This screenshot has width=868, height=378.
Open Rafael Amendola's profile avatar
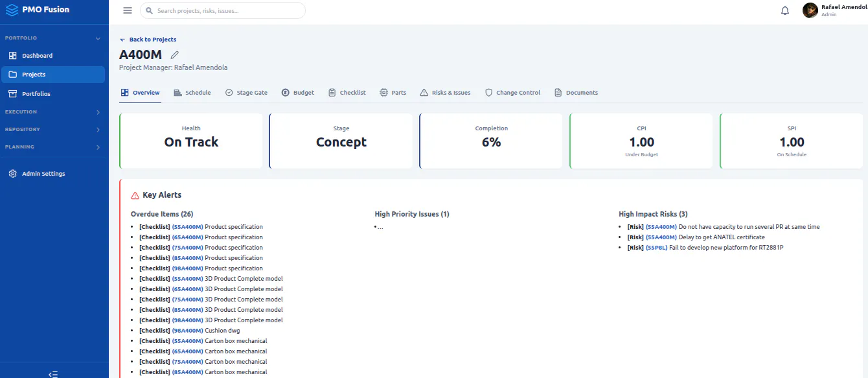[x=810, y=10]
